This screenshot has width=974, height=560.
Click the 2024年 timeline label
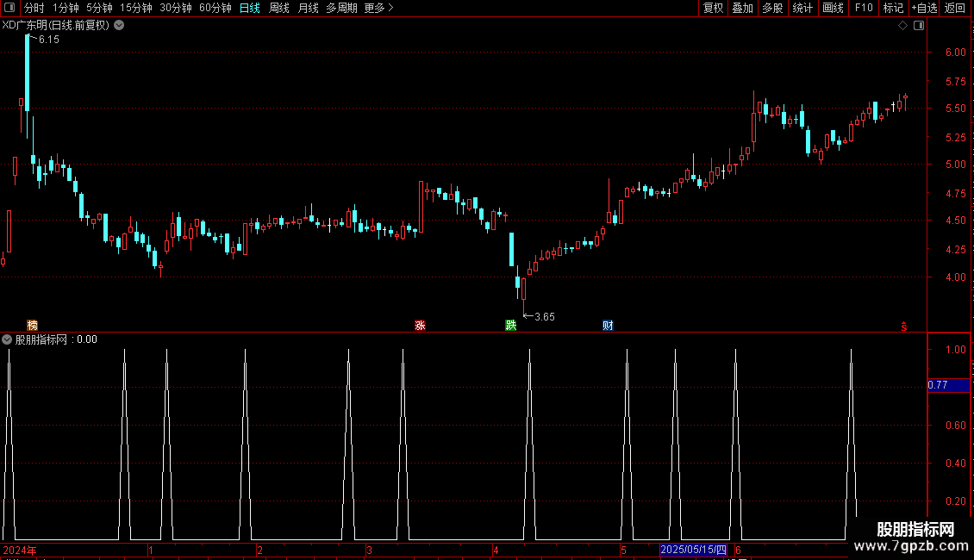click(x=19, y=550)
